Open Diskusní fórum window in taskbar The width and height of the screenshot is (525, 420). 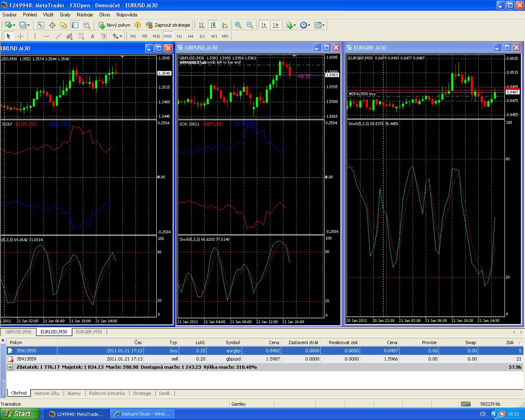[x=143, y=414]
